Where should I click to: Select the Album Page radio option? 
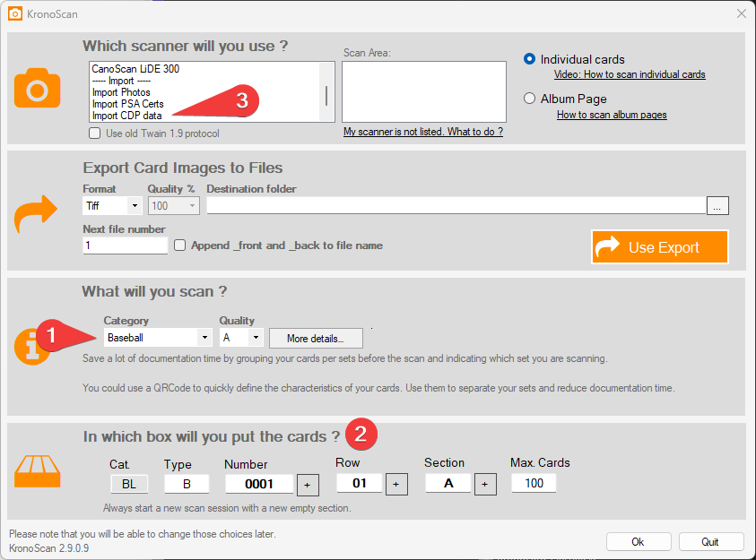[x=529, y=99]
